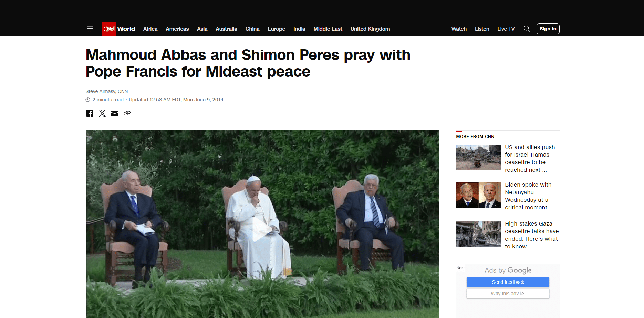Open US and allies ceasefire story thumbnail

(479, 157)
